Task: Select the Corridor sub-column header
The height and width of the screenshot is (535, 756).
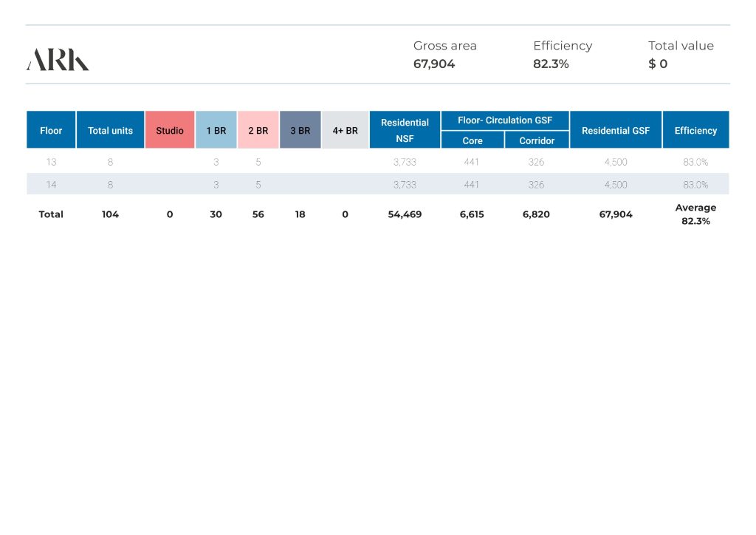Action: (537, 140)
